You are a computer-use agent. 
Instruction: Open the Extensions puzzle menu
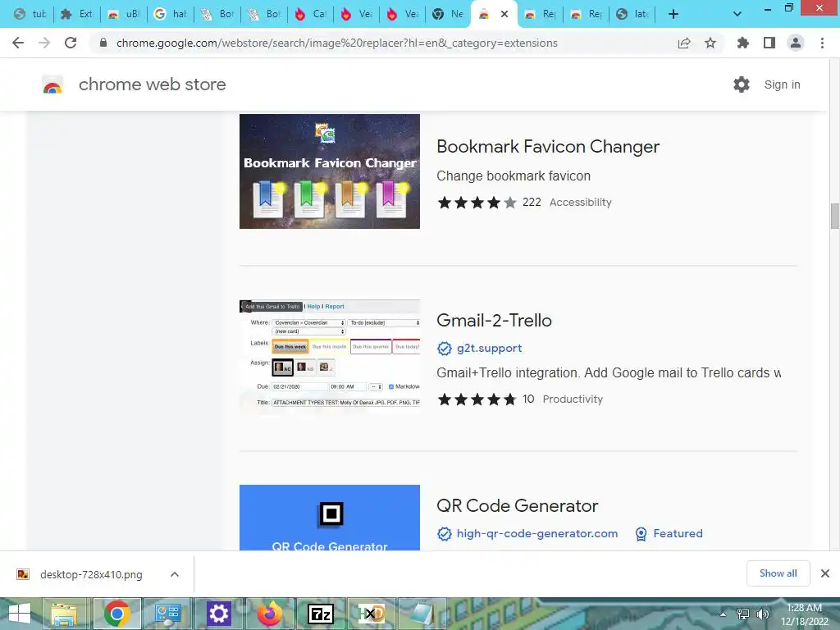tap(742, 43)
